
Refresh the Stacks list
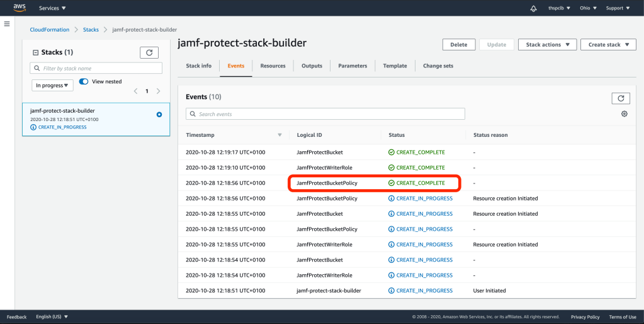[149, 52]
